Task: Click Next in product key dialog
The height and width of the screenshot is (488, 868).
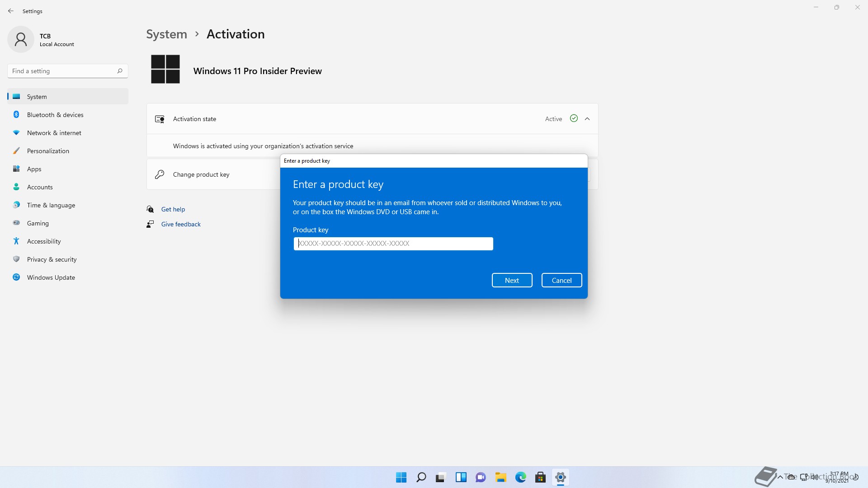Action: [x=512, y=280]
